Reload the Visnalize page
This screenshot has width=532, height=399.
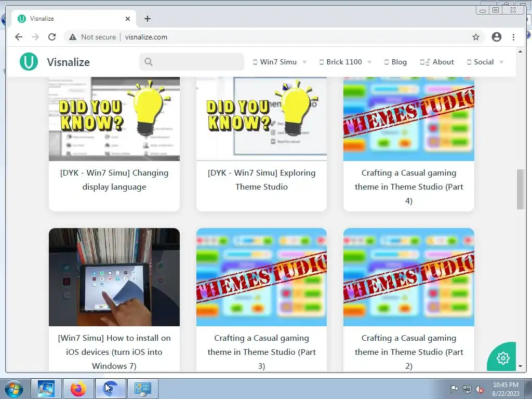point(52,37)
